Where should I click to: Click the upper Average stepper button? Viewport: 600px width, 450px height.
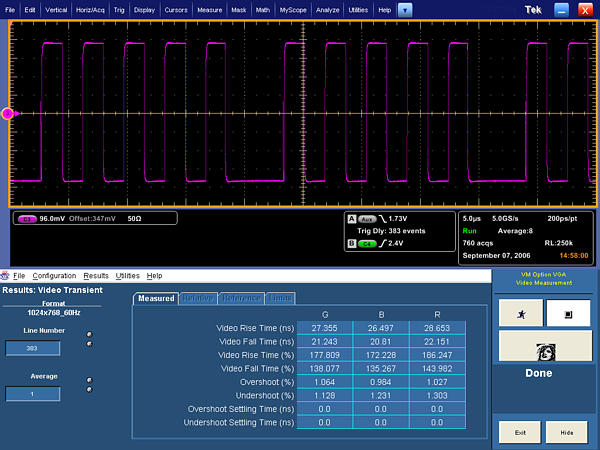pos(90,380)
